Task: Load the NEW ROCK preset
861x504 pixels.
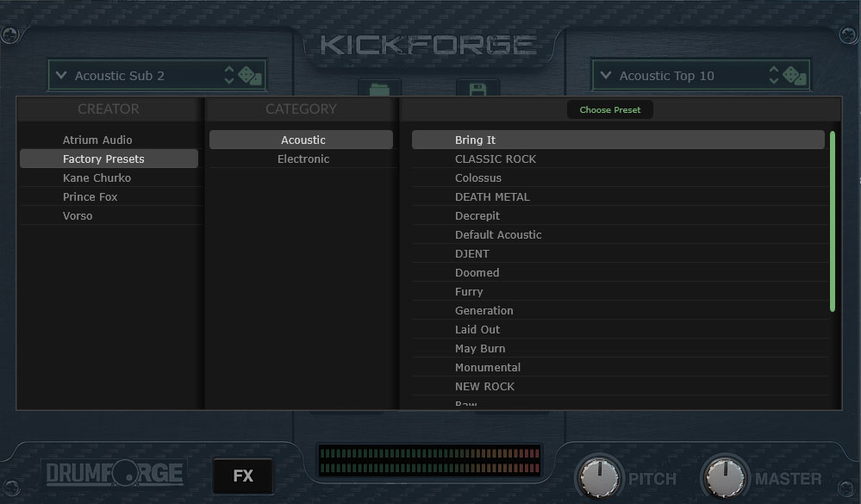Action: (x=618, y=386)
